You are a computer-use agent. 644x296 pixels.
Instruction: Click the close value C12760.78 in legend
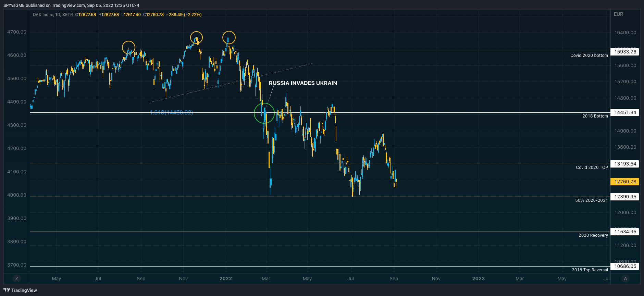pyautogui.click(x=153, y=15)
